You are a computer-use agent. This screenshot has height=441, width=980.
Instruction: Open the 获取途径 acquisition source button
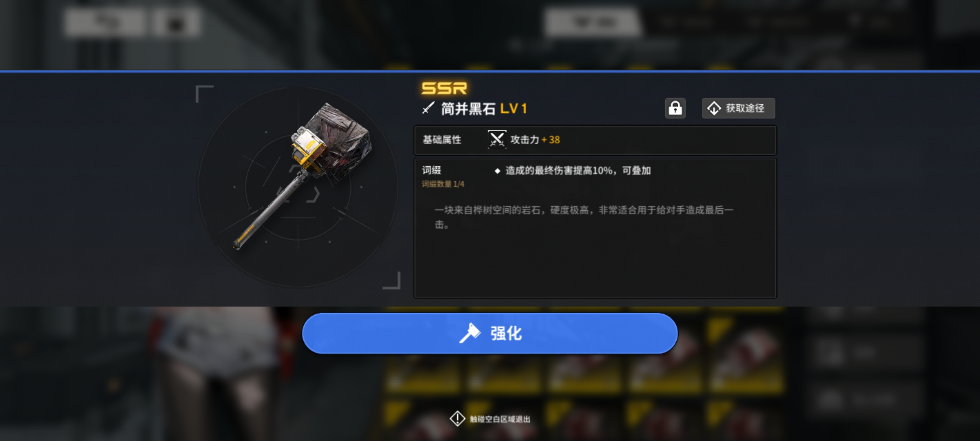pyautogui.click(x=738, y=108)
